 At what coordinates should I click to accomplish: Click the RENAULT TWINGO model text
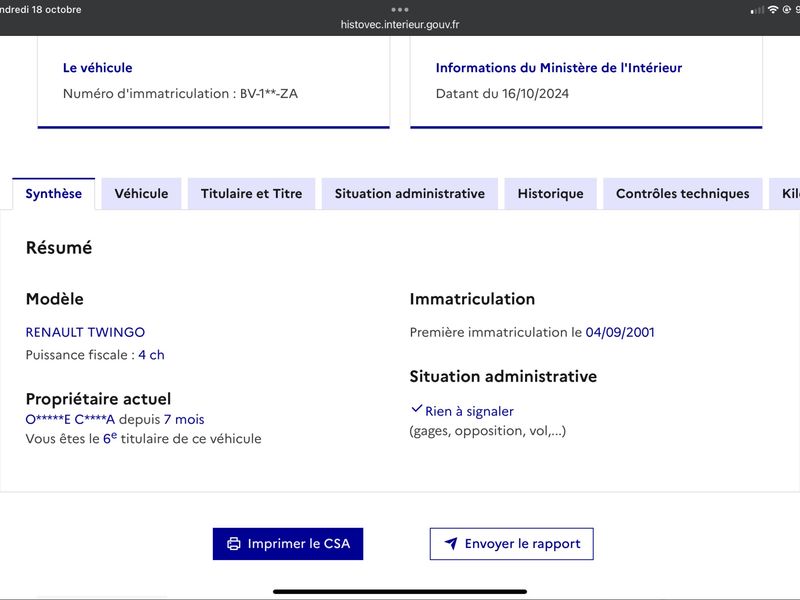pyautogui.click(x=85, y=332)
